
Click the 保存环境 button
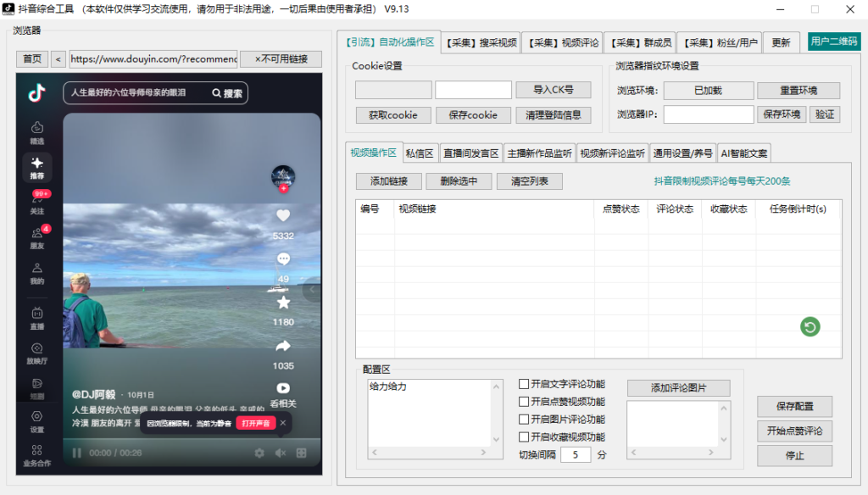(782, 114)
